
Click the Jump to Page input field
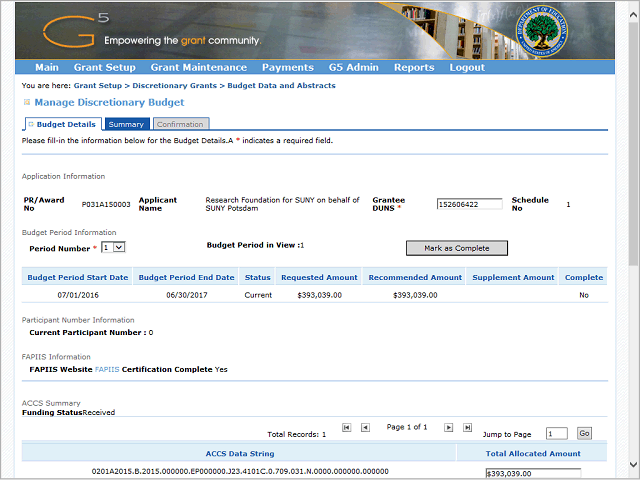click(x=557, y=434)
